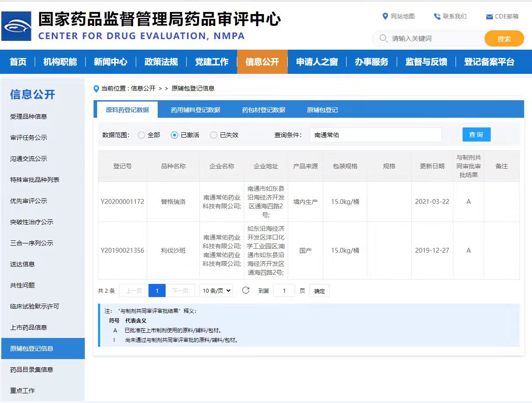Viewport: 532px width, 403px height.
Task: Open the 新闻中心 nav menu
Action: [x=111, y=62]
